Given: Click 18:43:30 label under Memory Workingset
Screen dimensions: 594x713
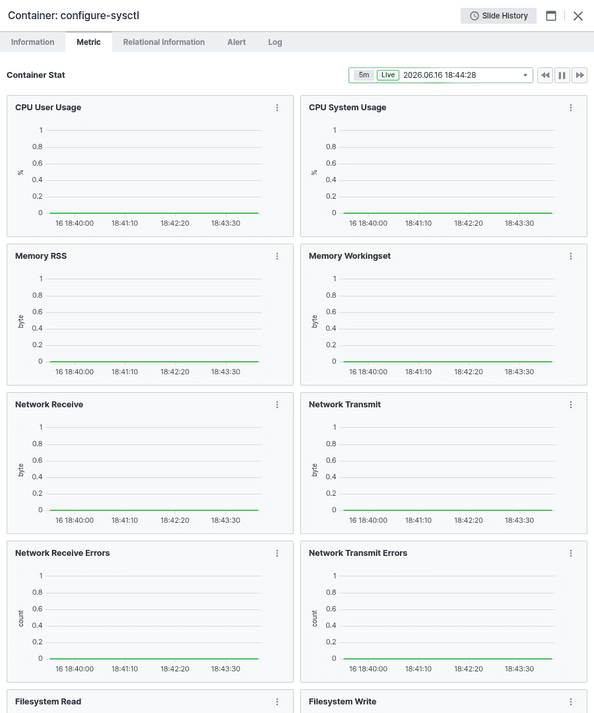Looking at the screenshot, I should tap(519, 372).
